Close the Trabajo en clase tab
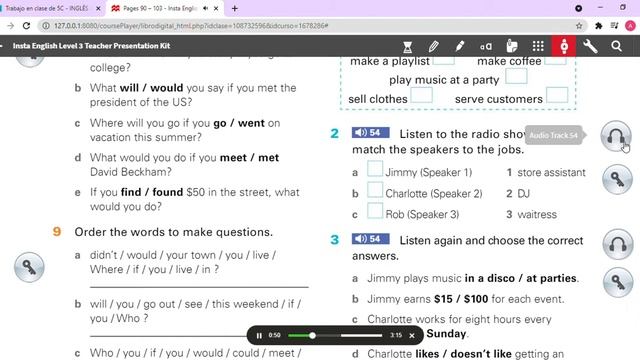640x360 pixels. click(x=98, y=8)
